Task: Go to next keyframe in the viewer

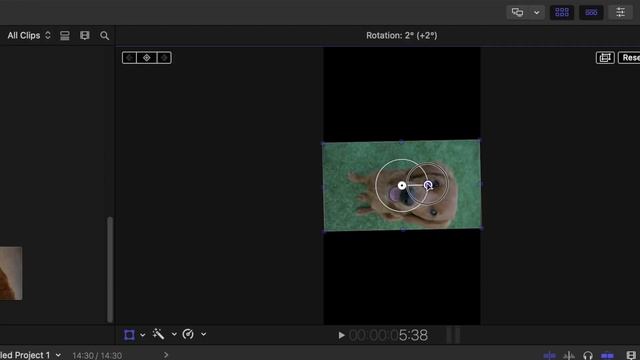Action: [164, 58]
